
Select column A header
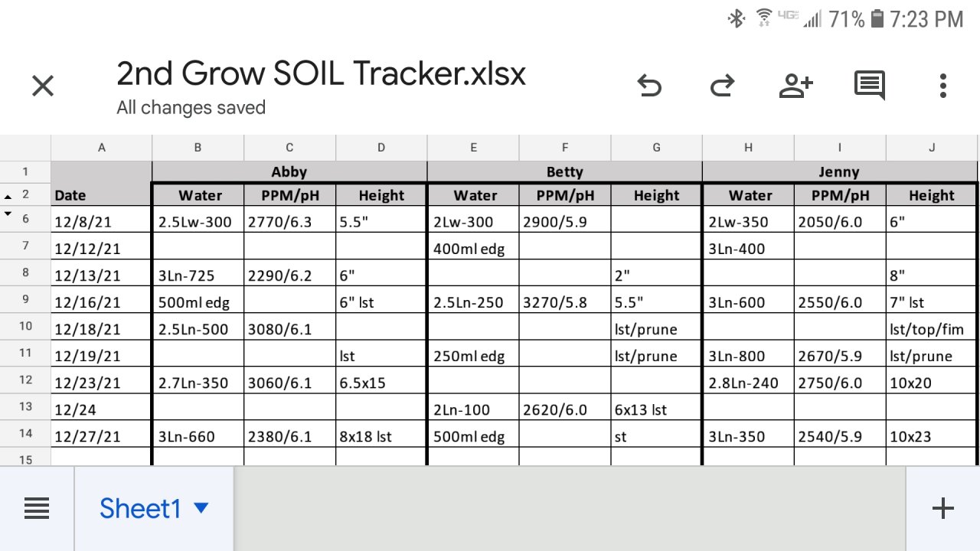102,148
